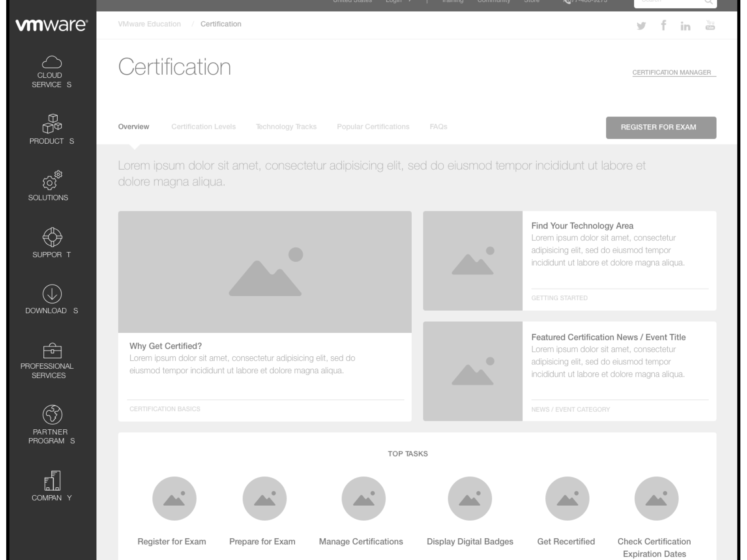Viewport: 747px width, 560px height.
Task: Click the Find Your Technology Area thumbnail image
Action: pyautogui.click(x=473, y=261)
